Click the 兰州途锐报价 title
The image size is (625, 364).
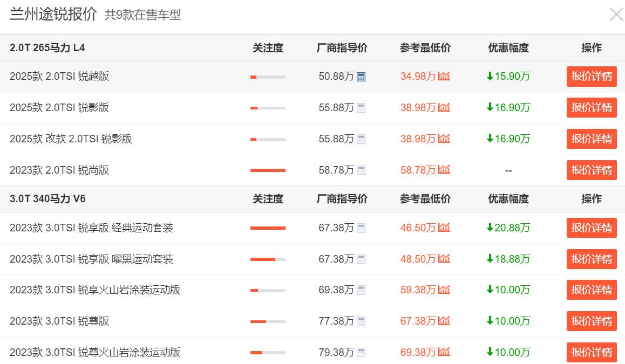(53, 14)
